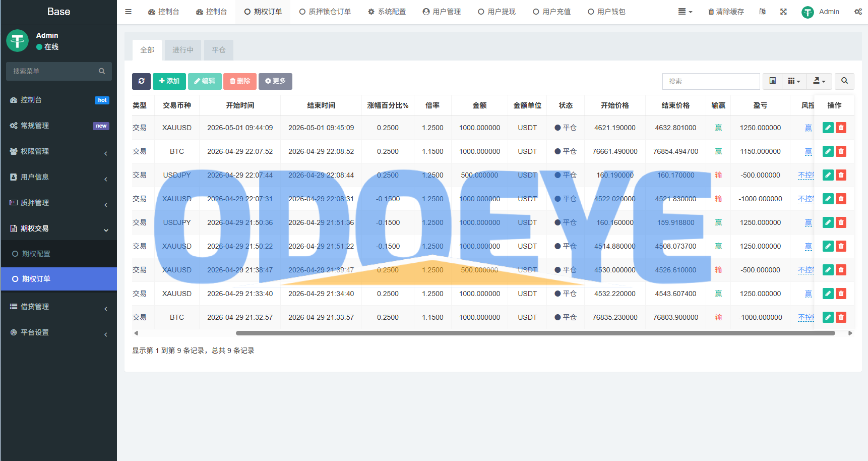Toggle the sidebar hamburger menu icon
This screenshot has height=461, width=868.
coord(128,12)
